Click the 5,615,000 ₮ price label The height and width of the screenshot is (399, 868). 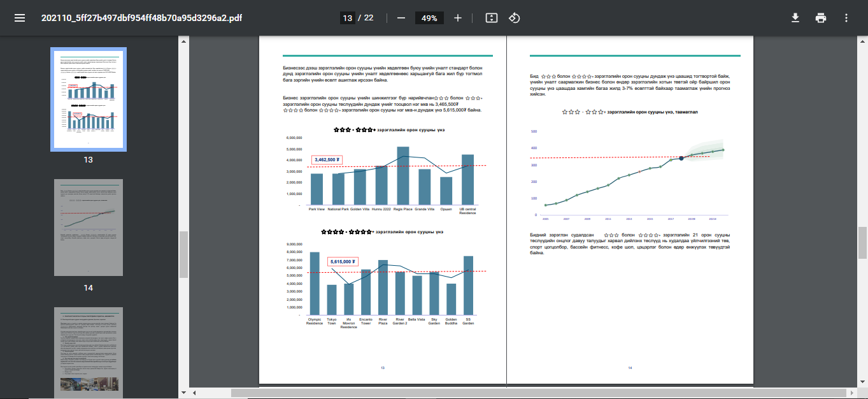coord(343,261)
